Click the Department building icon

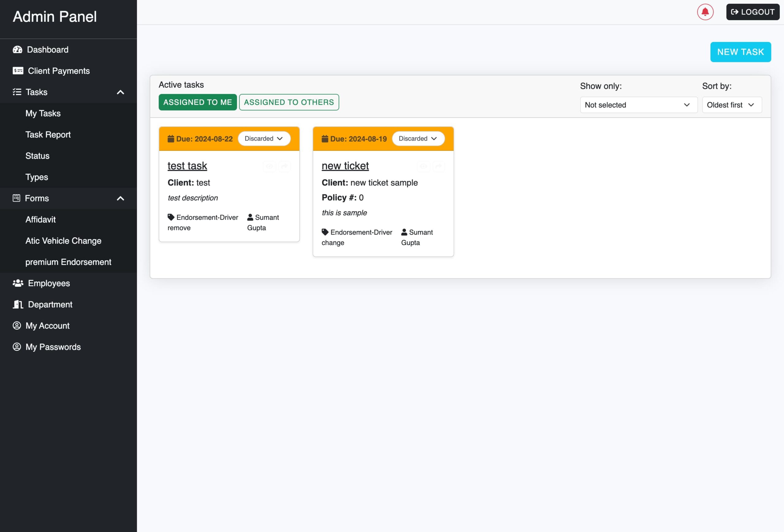18,304
